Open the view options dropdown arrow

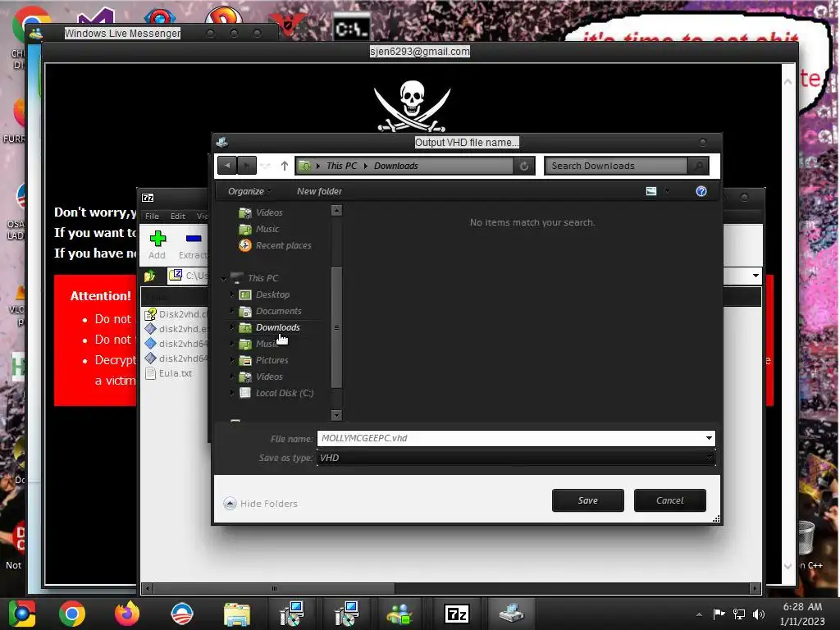pyautogui.click(x=667, y=191)
